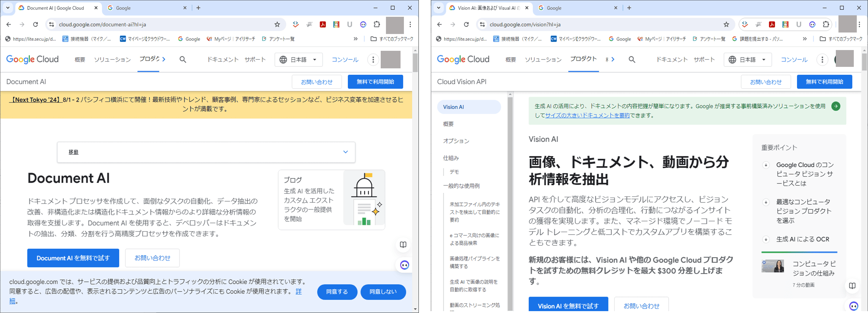Click Document AI を無料で試す button

(x=73, y=258)
